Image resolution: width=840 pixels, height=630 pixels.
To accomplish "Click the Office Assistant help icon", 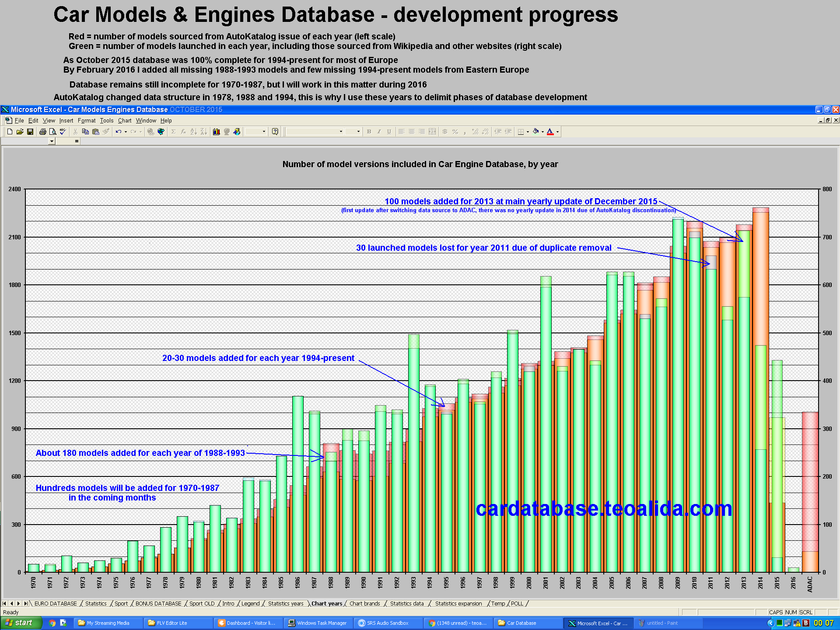I will tap(275, 132).
